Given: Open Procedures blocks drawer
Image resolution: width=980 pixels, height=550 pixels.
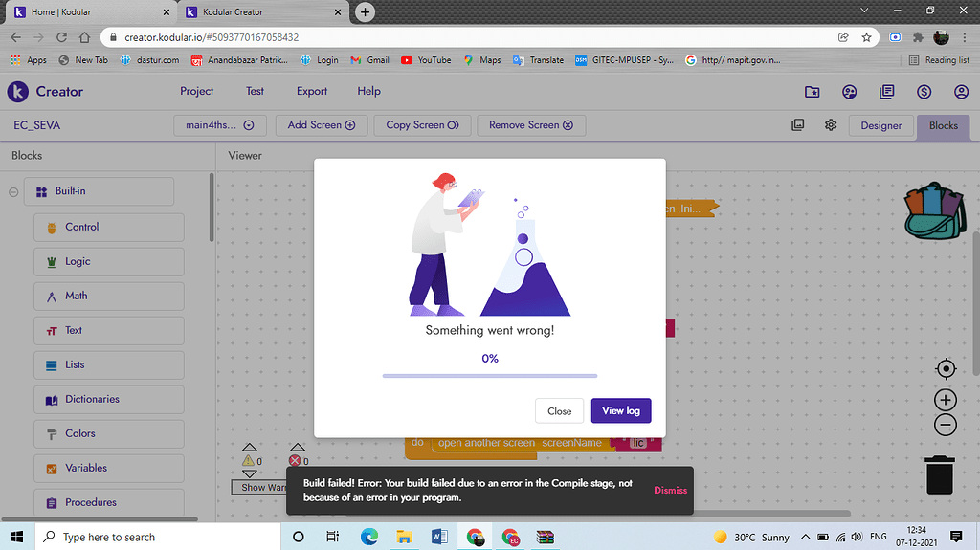Looking at the screenshot, I should [x=109, y=502].
